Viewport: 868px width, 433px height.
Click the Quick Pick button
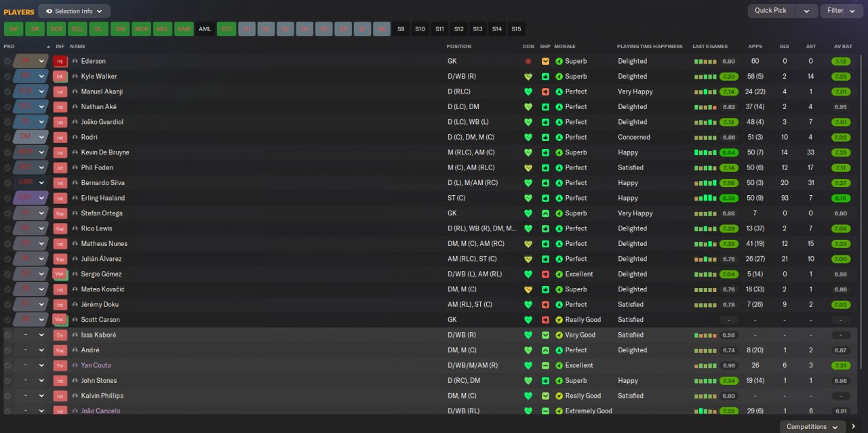771,11
